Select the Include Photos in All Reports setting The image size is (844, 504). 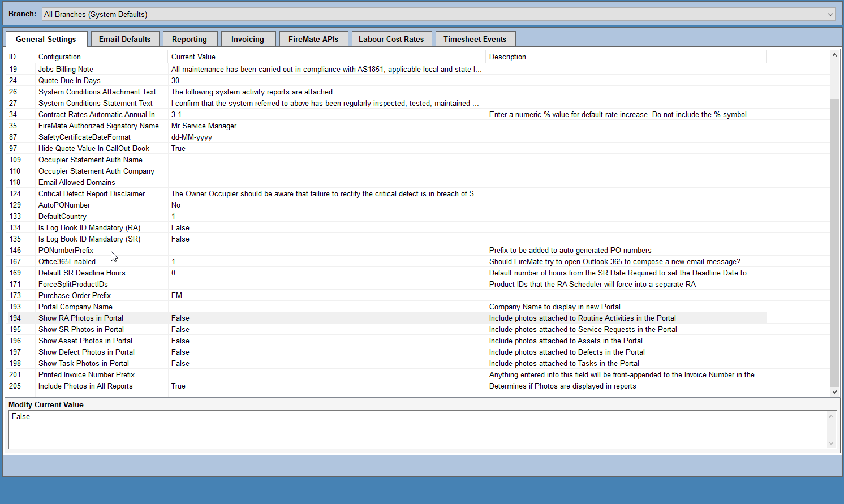(x=226, y=386)
